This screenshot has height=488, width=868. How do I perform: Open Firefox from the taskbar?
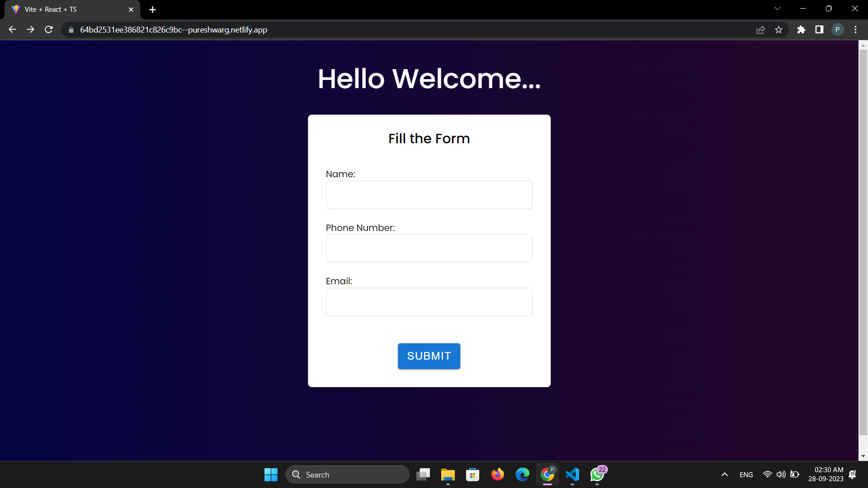[x=498, y=474]
